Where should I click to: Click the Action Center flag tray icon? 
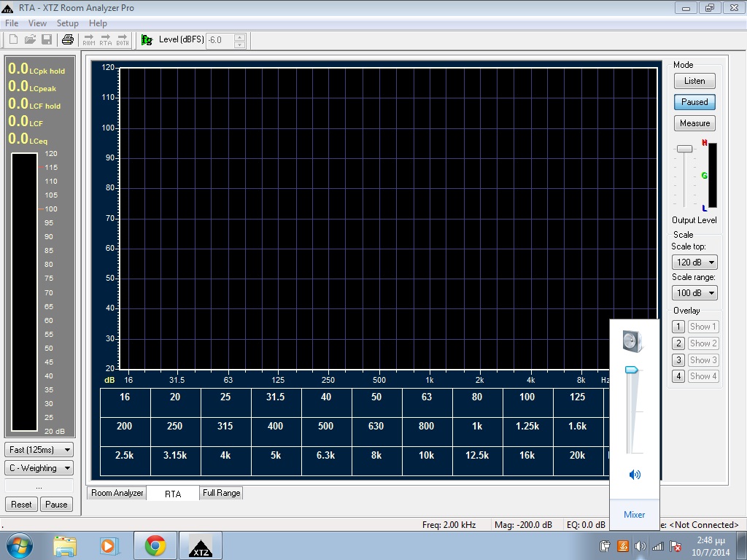pos(676,546)
